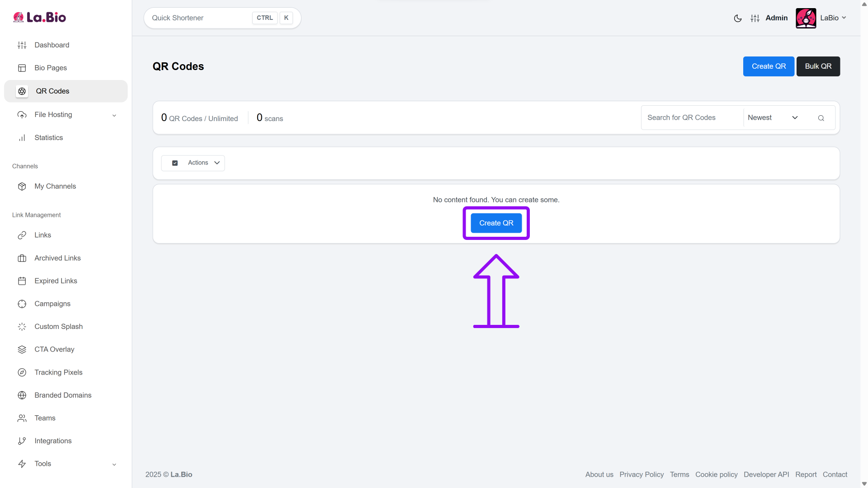Toggle dark mode moon icon
Image resolution: width=868 pixels, height=488 pixels.
(737, 19)
